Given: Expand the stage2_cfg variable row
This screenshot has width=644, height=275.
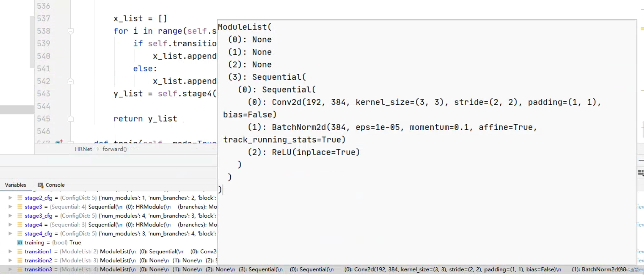Looking at the screenshot, I should pyautogui.click(x=10, y=198).
